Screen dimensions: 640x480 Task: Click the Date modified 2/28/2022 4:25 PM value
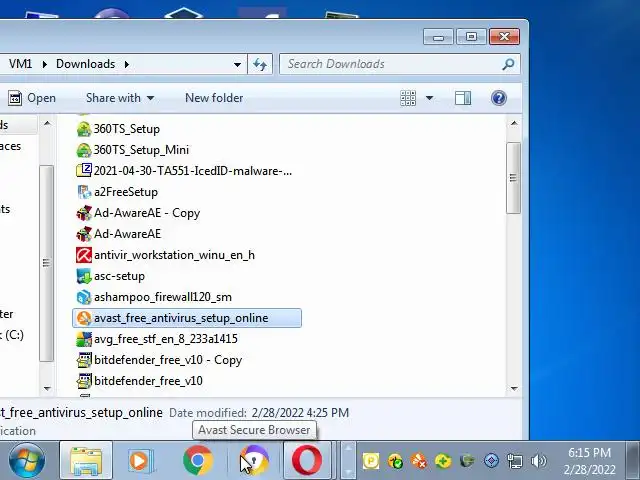pyautogui.click(x=300, y=413)
